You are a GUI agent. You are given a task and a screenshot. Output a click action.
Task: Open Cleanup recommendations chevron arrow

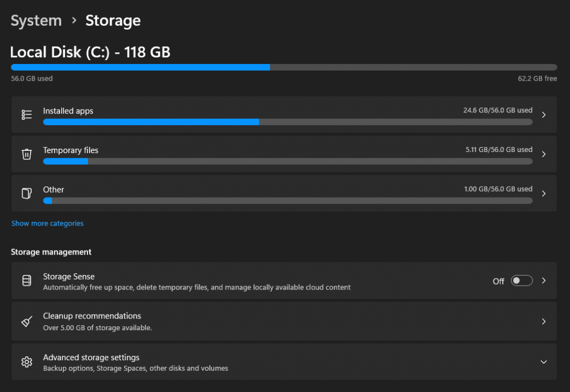pyautogui.click(x=544, y=321)
